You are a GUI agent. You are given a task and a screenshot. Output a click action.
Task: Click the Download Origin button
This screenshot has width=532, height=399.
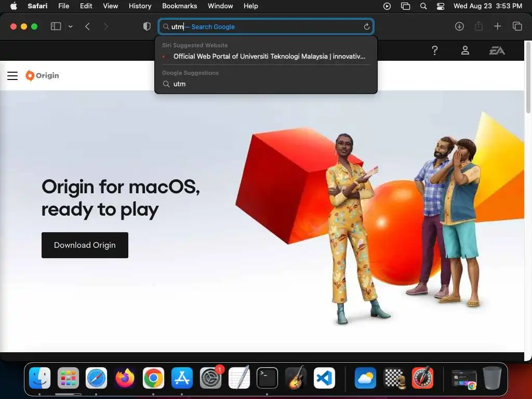tap(85, 245)
